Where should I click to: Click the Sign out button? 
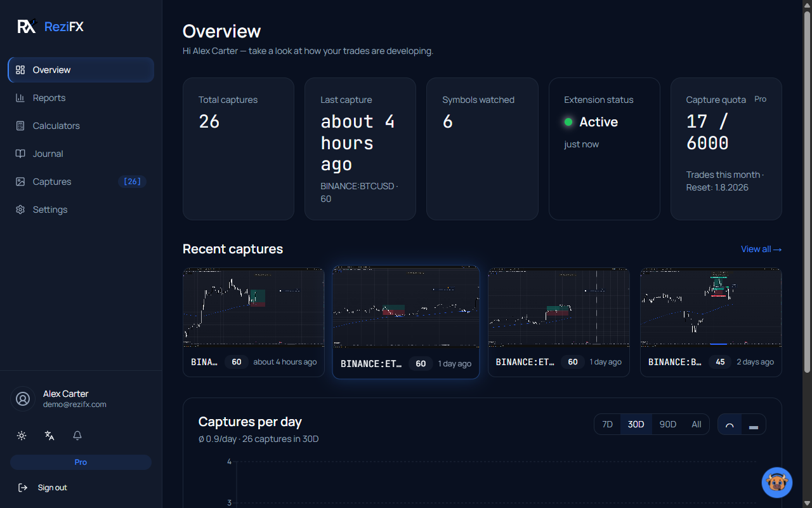coord(81,488)
